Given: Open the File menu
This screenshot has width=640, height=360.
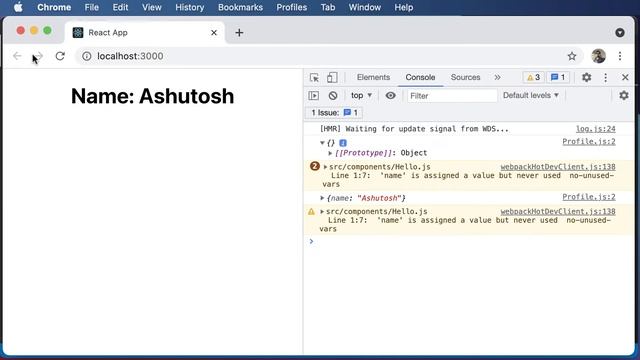Looking at the screenshot, I should (91, 7).
